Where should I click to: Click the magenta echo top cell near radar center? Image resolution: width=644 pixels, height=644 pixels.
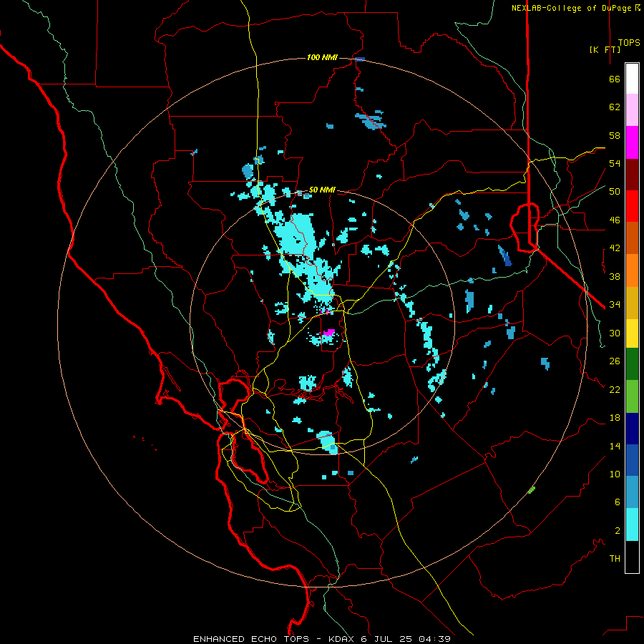coord(328,332)
